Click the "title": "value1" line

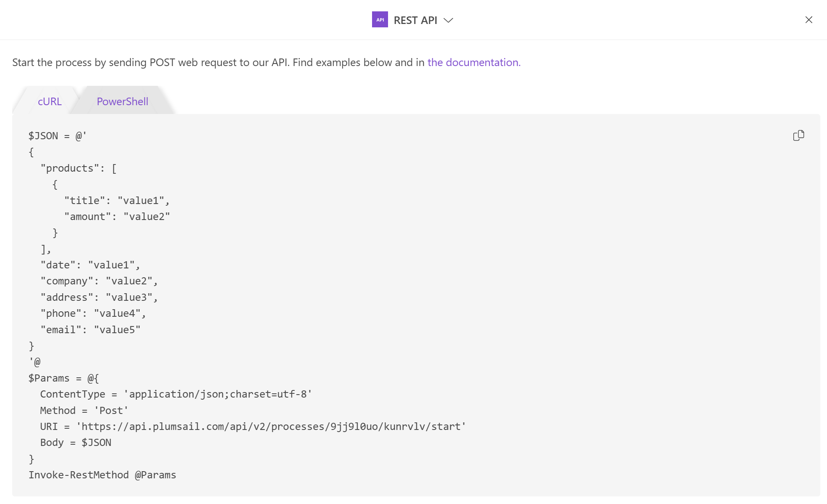(117, 201)
